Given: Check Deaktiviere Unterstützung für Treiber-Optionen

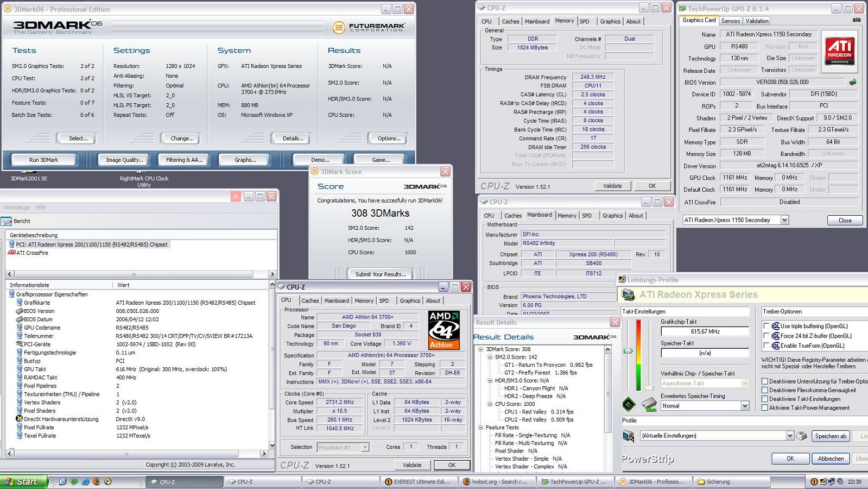Looking at the screenshot, I should pyautogui.click(x=765, y=381).
